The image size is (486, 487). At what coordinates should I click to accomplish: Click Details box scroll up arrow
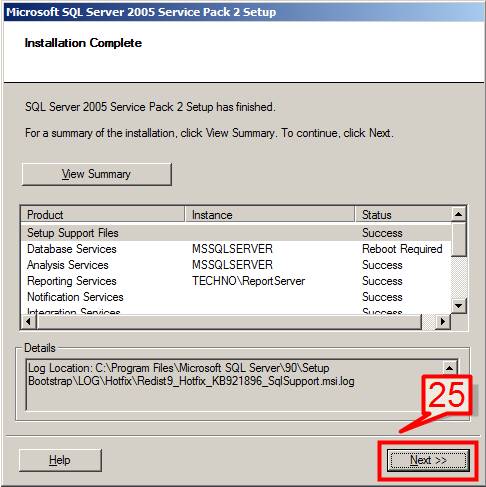click(x=450, y=368)
